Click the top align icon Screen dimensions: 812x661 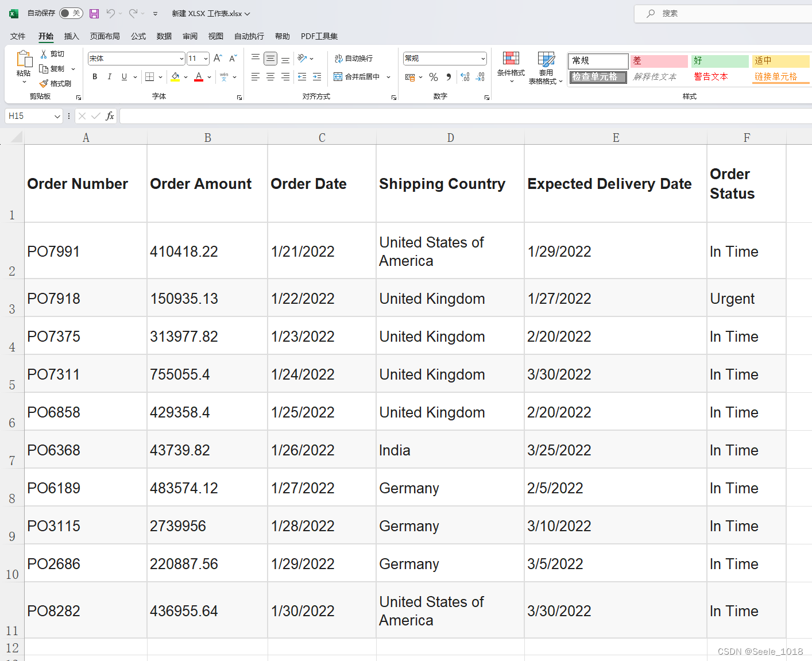pos(256,58)
